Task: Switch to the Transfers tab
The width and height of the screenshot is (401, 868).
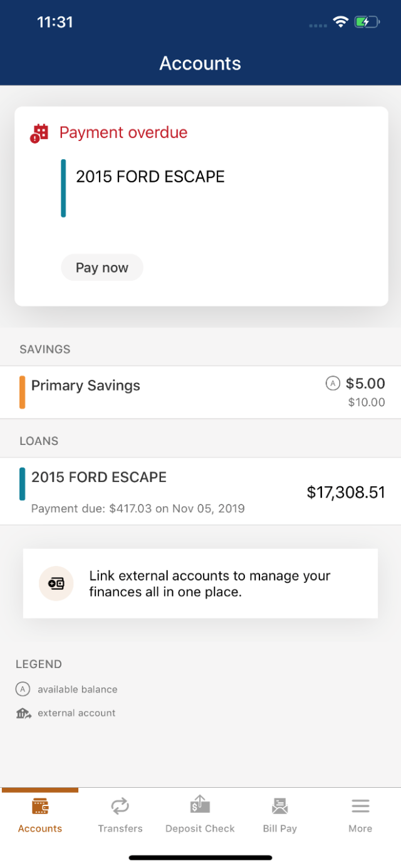Action: (x=120, y=815)
